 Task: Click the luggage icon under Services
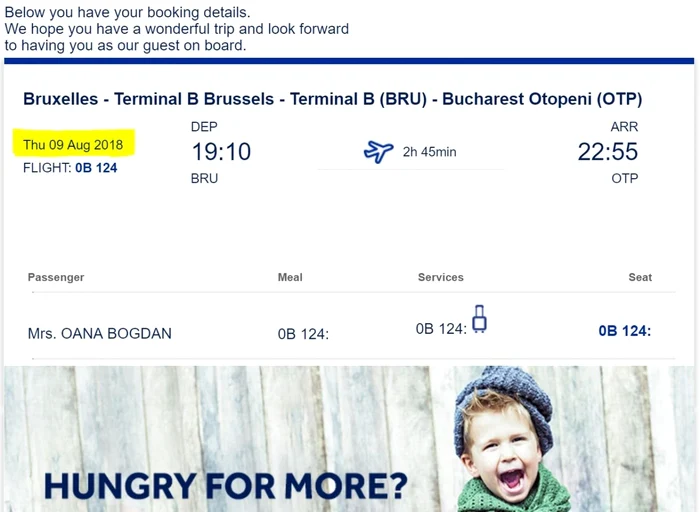(479, 319)
